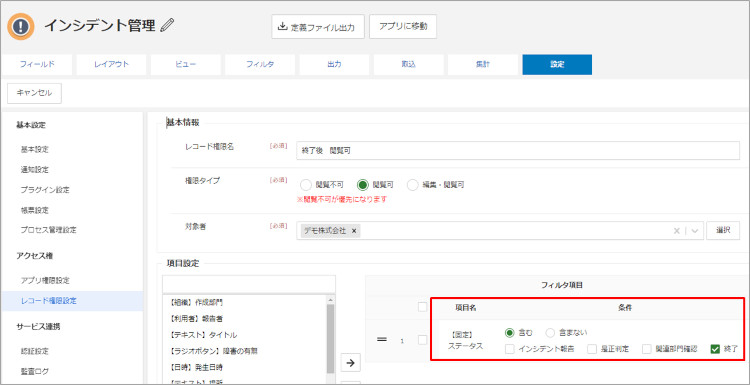Open 監査ログ in the sidebar
The height and width of the screenshot is (385, 750).
(34, 371)
